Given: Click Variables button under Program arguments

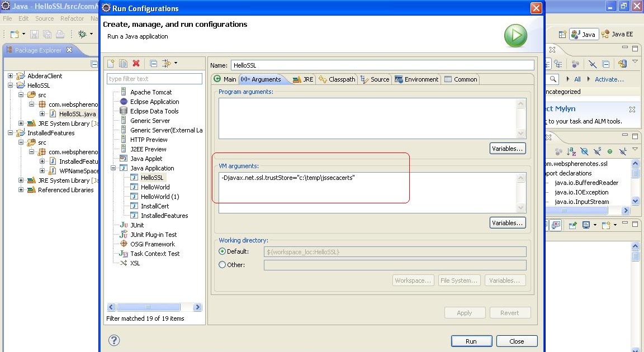Looking at the screenshot, I should tap(508, 149).
